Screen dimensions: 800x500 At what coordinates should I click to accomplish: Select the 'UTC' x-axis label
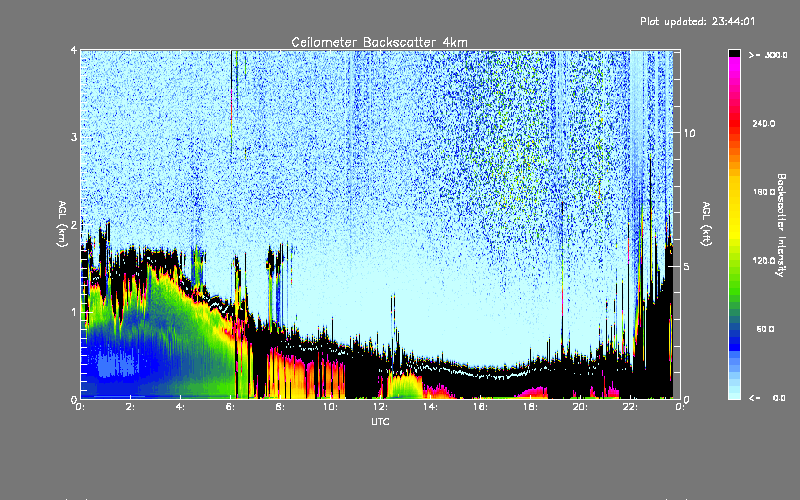click(x=380, y=421)
